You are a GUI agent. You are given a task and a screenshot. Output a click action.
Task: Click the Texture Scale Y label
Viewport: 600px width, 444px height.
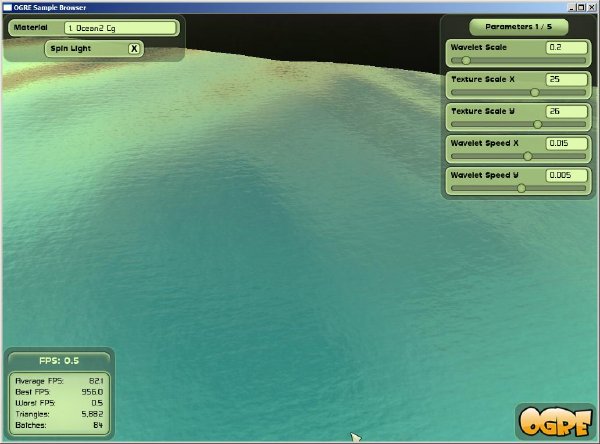483,111
